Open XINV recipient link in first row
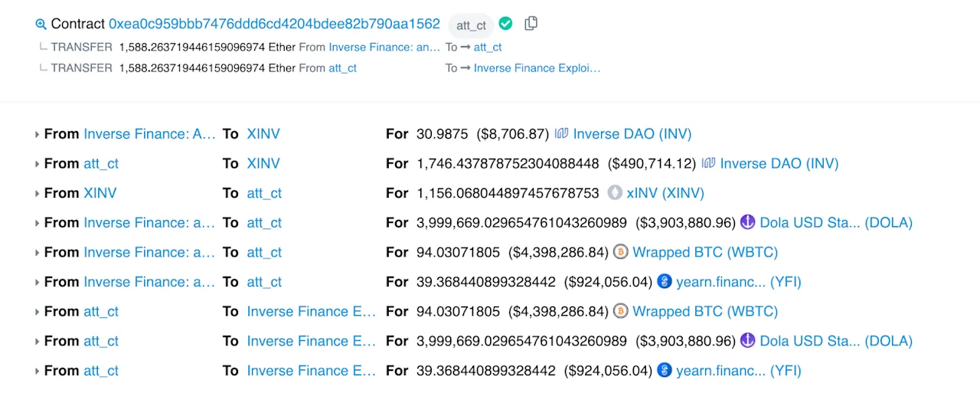 coord(263,134)
